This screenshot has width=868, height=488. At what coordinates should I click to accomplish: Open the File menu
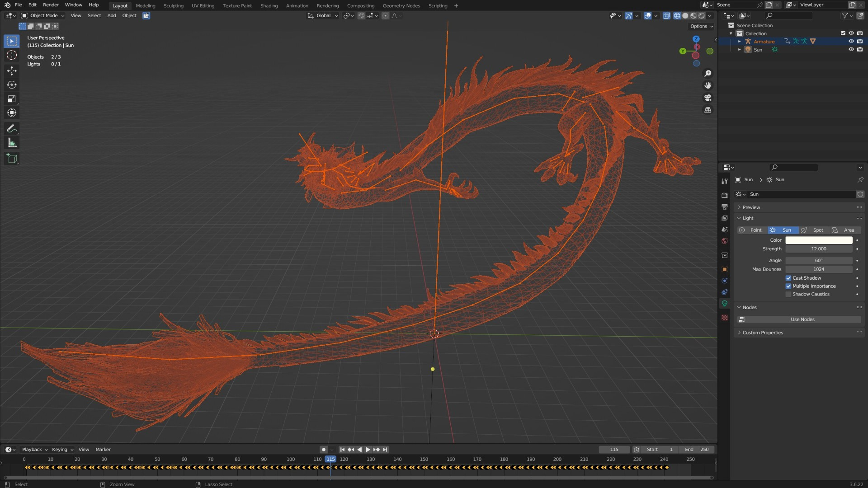[19, 5]
